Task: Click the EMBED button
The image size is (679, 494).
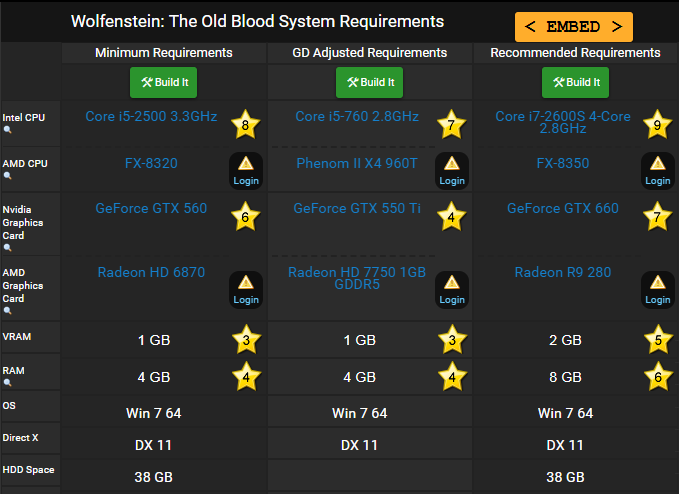Action: 574,27
